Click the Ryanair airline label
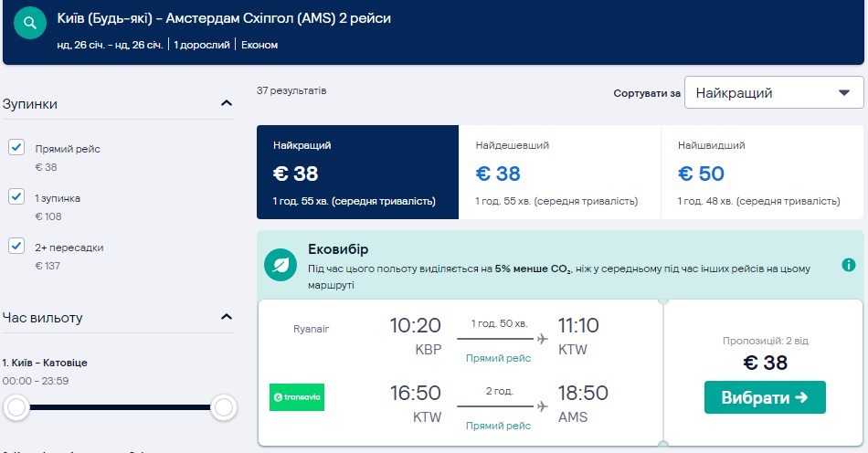Image resolution: width=868 pixels, height=453 pixels. 311,328
